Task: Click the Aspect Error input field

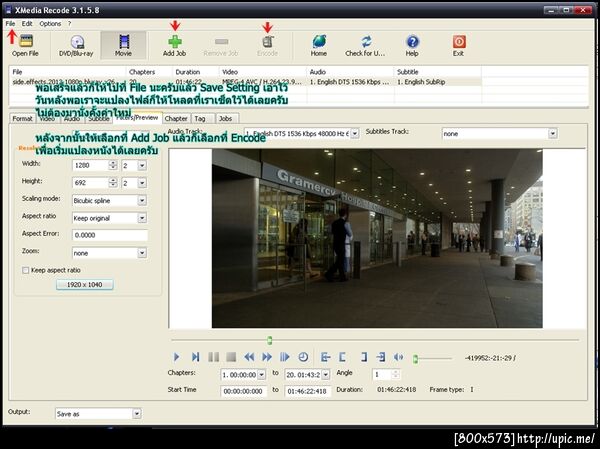Action: point(110,235)
